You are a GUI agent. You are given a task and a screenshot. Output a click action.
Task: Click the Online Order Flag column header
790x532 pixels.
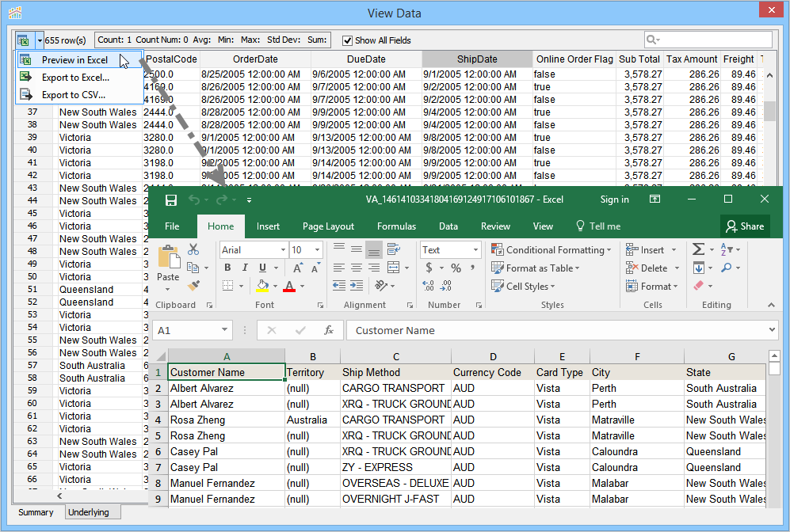pos(574,59)
